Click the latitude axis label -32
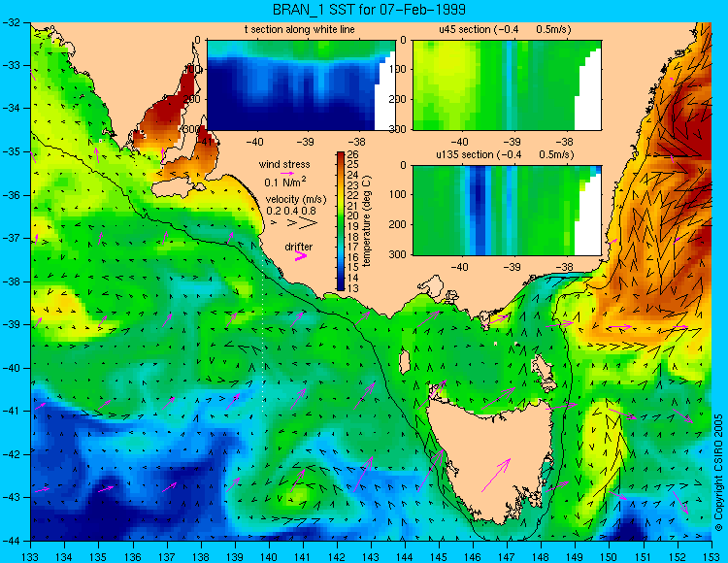This screenshot has width=728, height=563. 11,22
